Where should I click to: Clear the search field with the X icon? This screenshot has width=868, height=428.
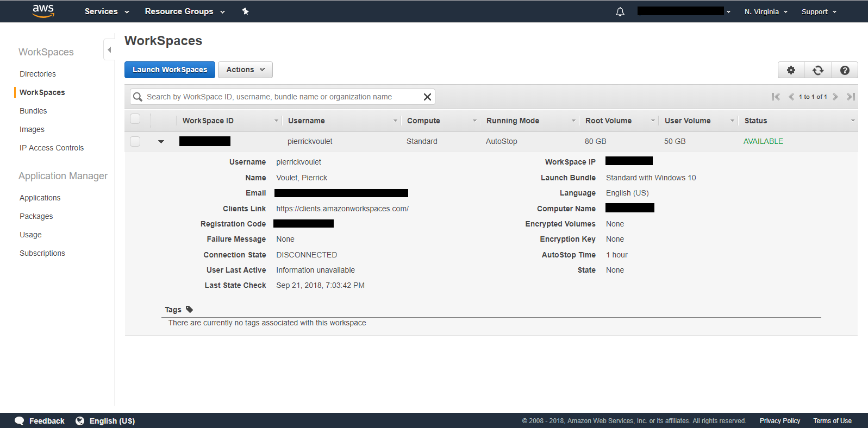427,97
